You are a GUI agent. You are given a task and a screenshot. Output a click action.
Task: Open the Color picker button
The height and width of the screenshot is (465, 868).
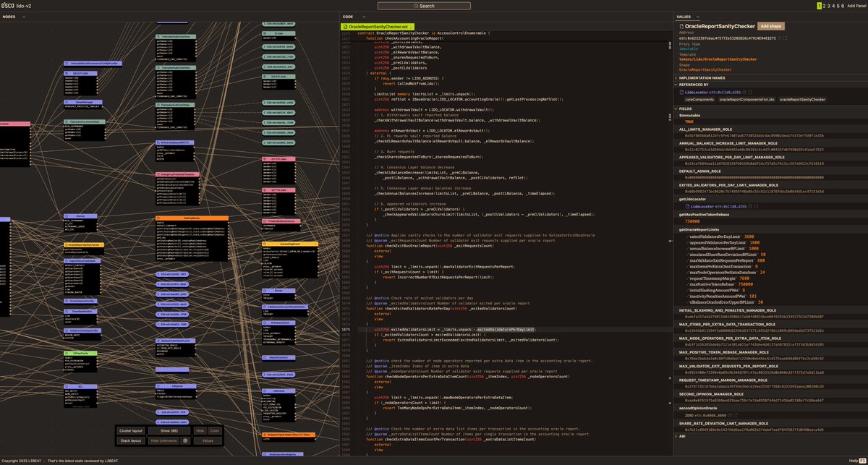click(x=214, y=431)
